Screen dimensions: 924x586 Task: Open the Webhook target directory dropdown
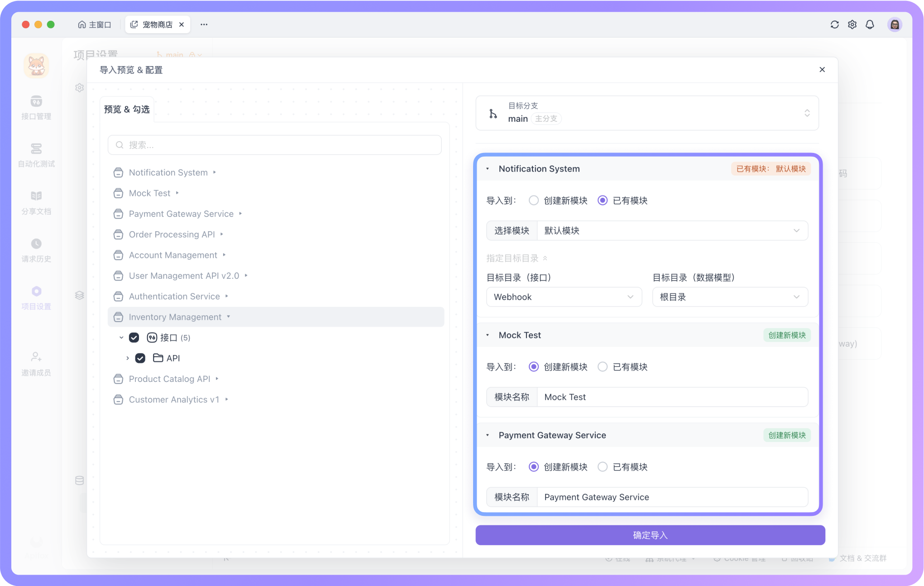tap(564, 297)
